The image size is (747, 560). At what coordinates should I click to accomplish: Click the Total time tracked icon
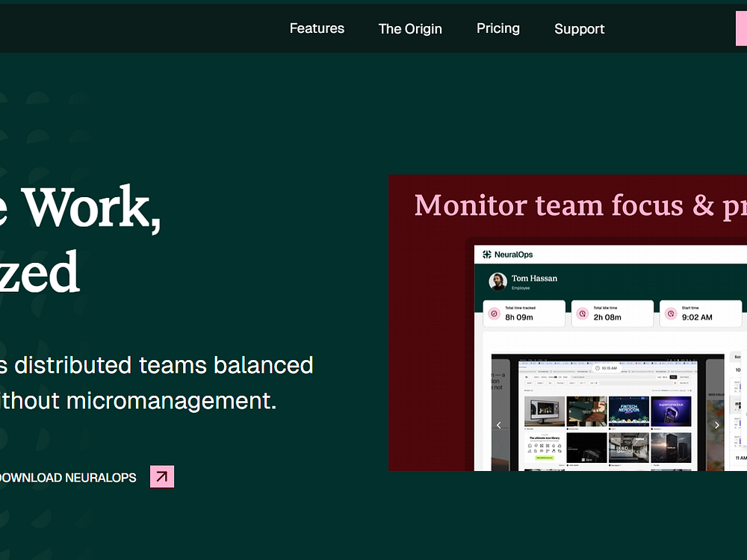click(x=495, y=314)
